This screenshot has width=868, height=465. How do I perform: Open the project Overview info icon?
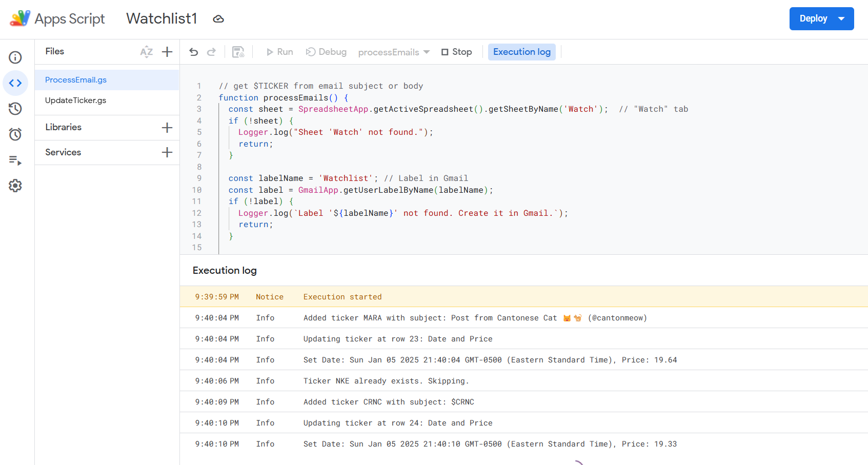coord(15,57)
